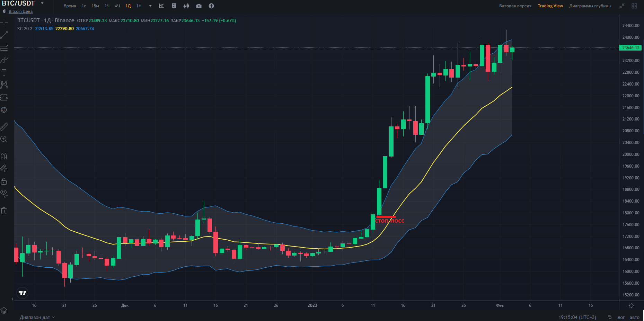Switch to Базовая версия tab
Screen dimensions: 644x321
[x=515, y=6]
